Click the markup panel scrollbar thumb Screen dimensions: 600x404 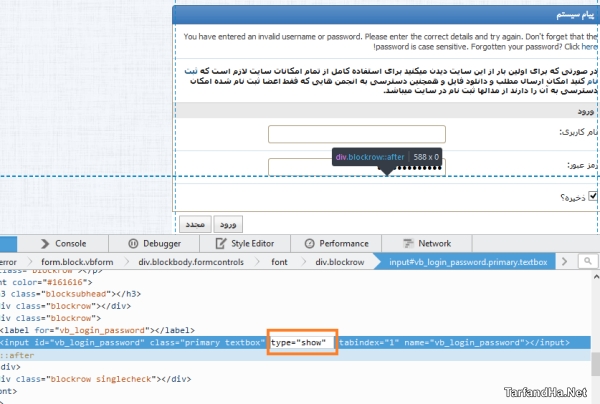tap(595, 364)
